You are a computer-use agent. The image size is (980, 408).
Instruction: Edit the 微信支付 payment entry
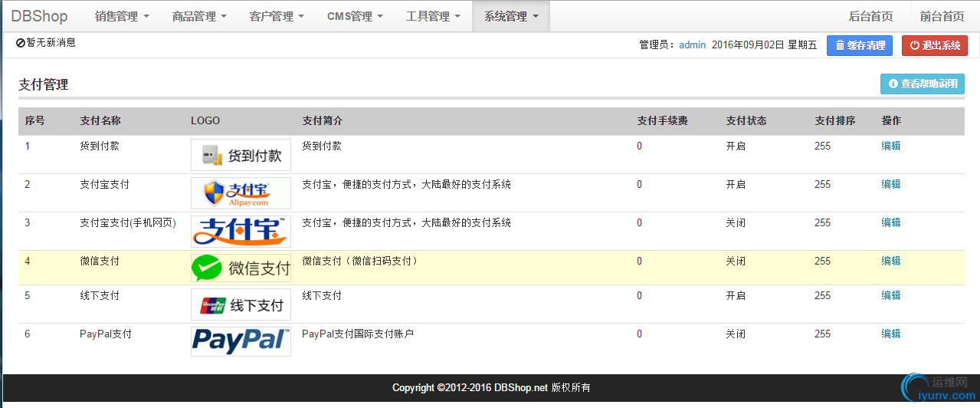click(x=891, y=261)
